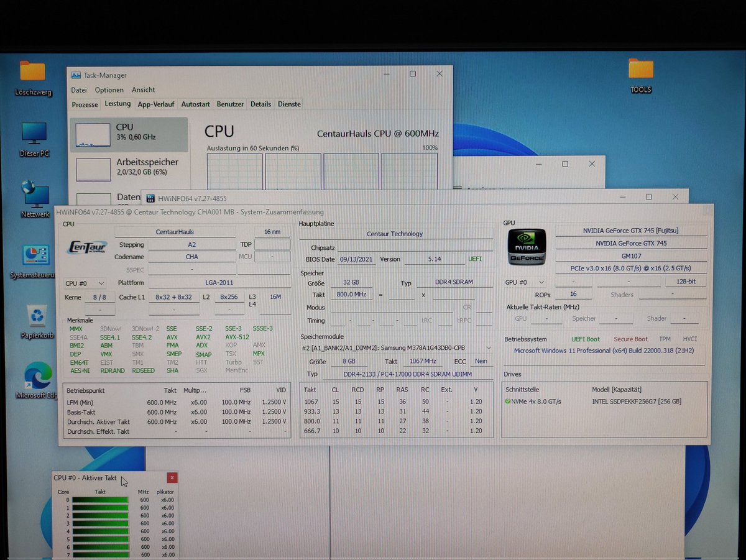Click the Basis-Takt operating point row
746x560 pixels.
click(x=177, y=411)
